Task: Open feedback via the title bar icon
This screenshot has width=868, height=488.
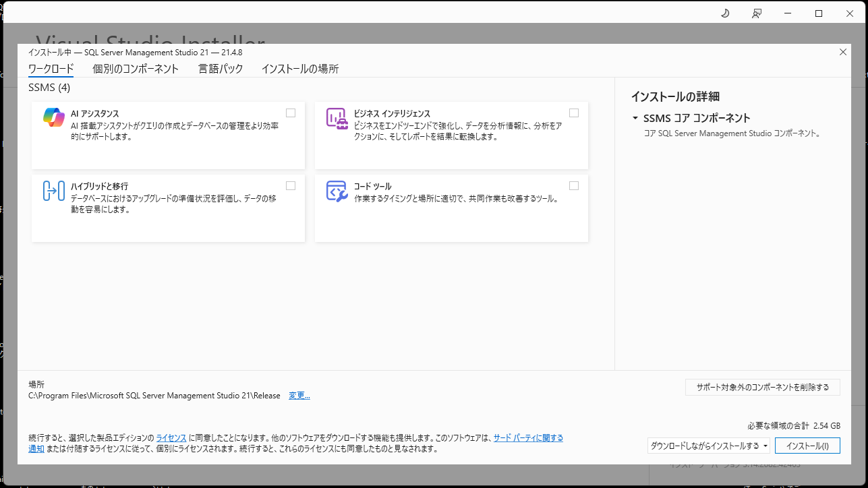Action: point(756,13)
